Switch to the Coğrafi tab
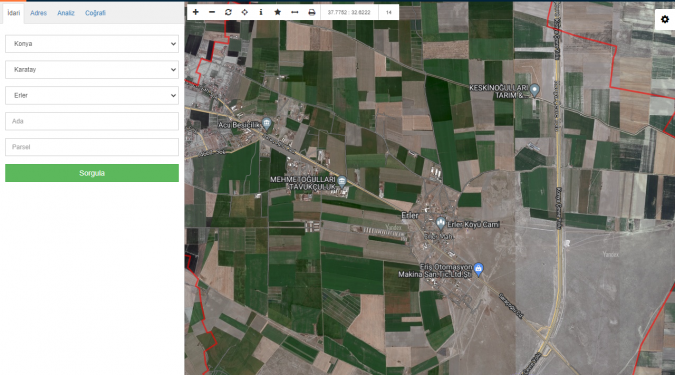675x375 pixels. [x=95, y=13]
